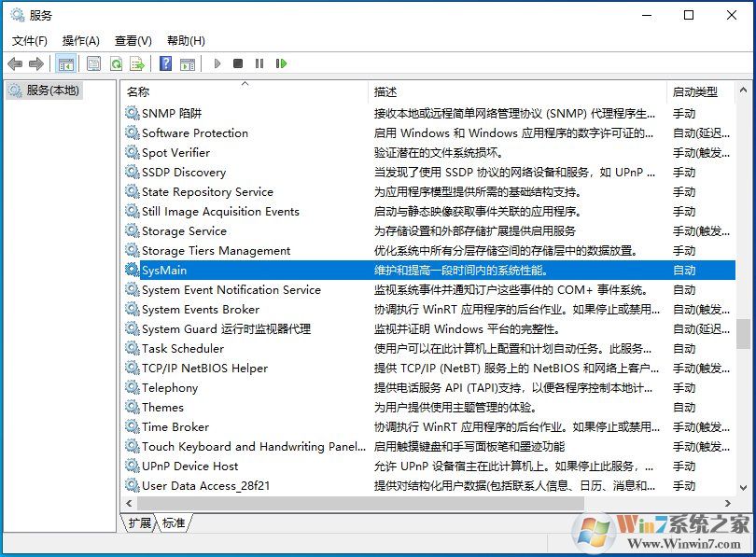Open Help using the question mark icon

(x=165, y=63)
